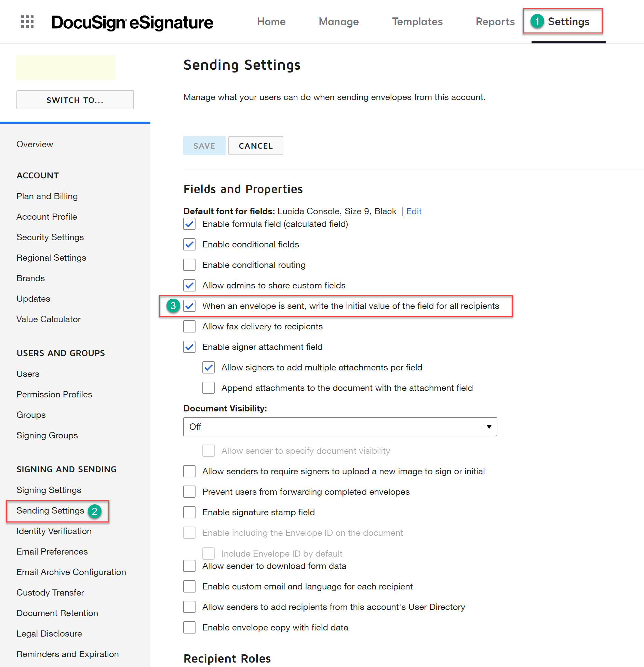Image resolution: width=644 pixels, height=667 pixels.
Task: Open the Permission Profiles page
Action: pyautogui.click(x=54, y=394)
